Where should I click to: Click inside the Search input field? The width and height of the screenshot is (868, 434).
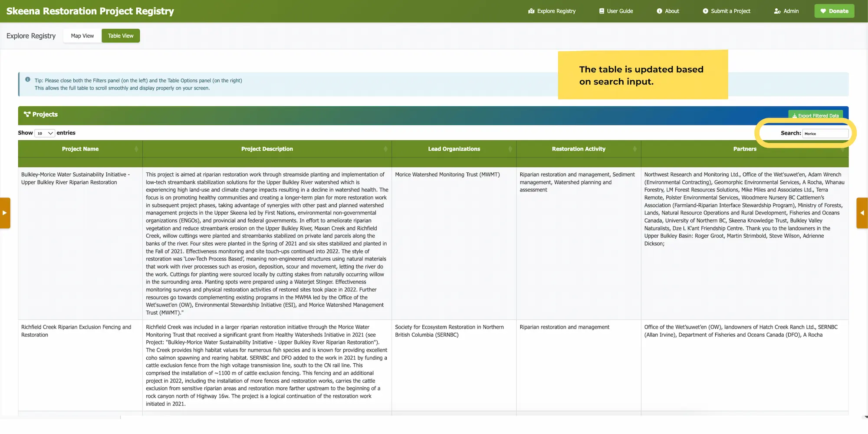click(825, 134)
